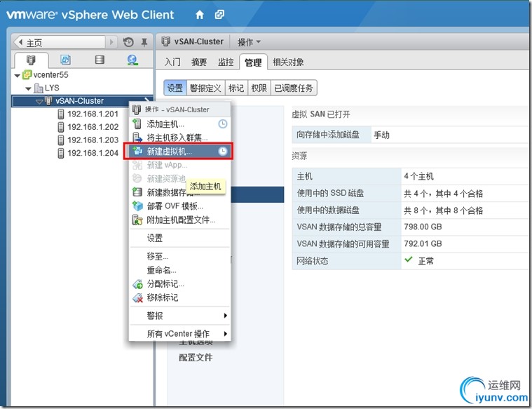Choose 附加主机配置文件 menu item

tap(180, 220)
